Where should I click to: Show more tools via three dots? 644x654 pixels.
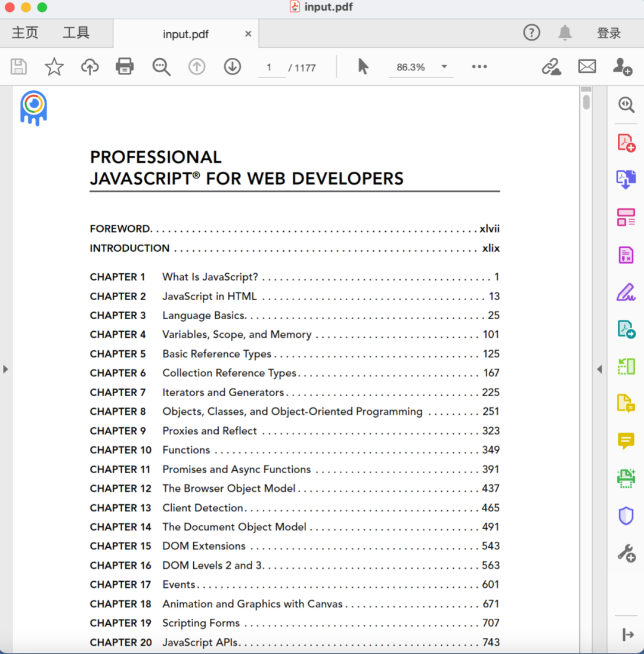coord(479,67)
